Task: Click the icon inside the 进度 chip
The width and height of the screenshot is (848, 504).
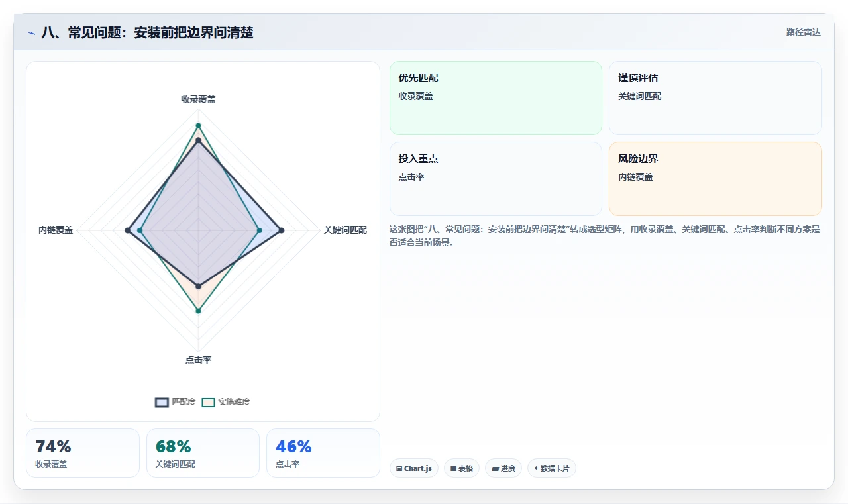Action: click(x=495, y=468)
